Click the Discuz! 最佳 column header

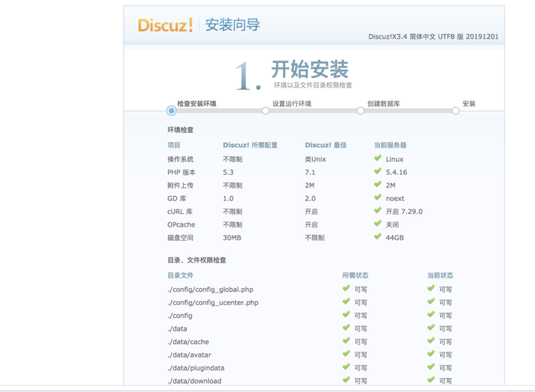[x=326, y=145]
